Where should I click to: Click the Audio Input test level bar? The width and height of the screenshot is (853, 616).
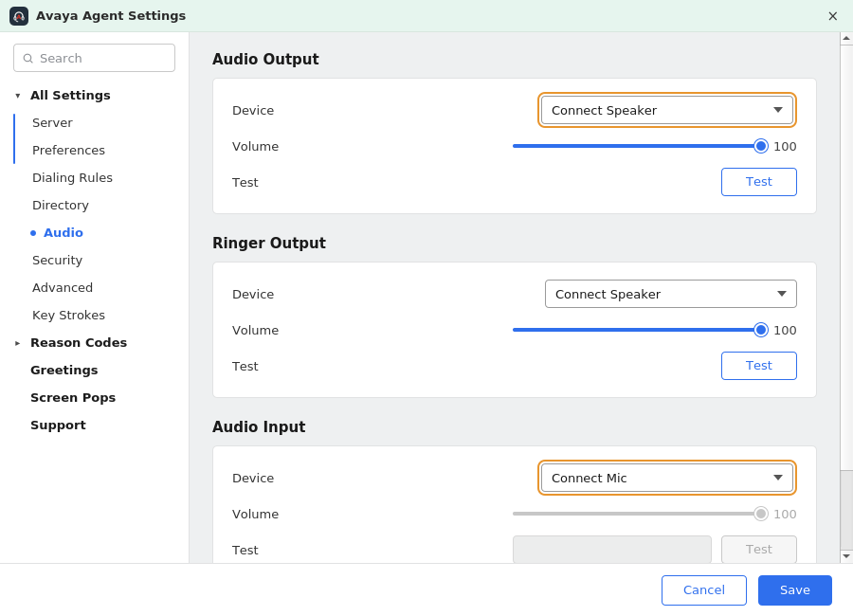tap(612, 549)
